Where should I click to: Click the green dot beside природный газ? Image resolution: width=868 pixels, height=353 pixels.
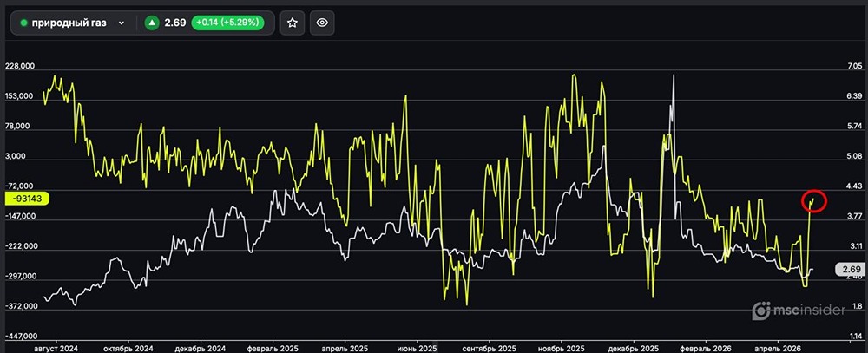pos(24,23)
